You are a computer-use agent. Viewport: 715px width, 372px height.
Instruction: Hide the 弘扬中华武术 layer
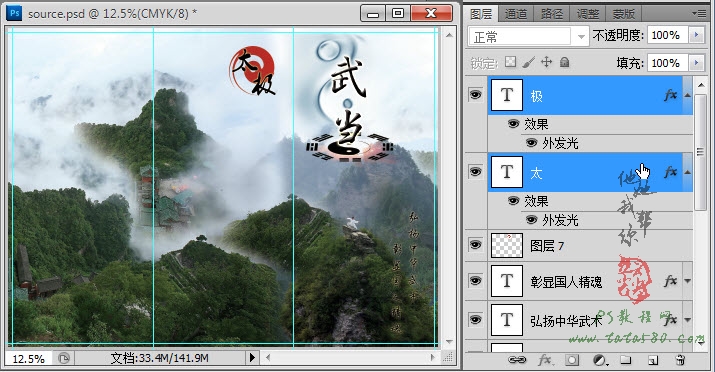point(476,320)
